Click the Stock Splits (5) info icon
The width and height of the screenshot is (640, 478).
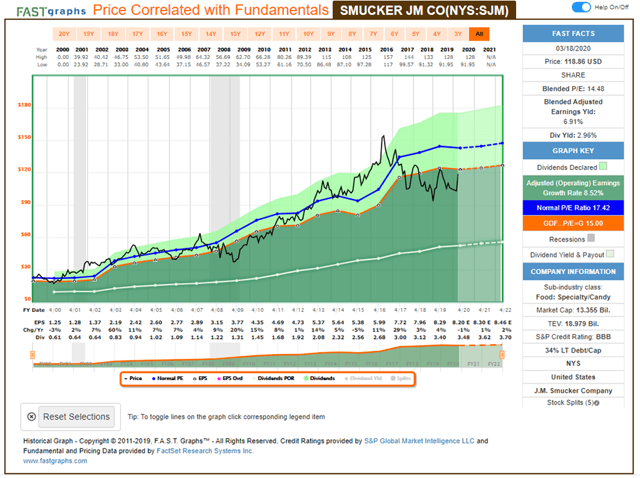598,405
